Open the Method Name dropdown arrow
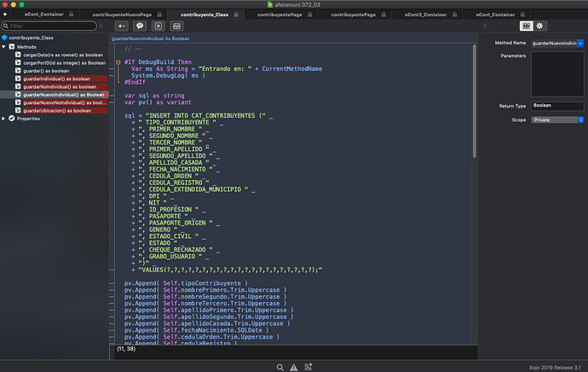 click(580, 44)
